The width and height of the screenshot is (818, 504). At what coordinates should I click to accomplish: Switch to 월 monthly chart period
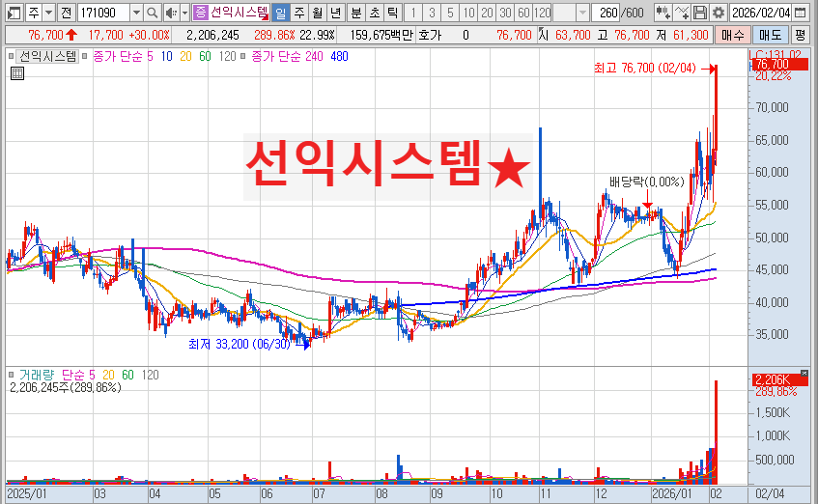[318, 13]
